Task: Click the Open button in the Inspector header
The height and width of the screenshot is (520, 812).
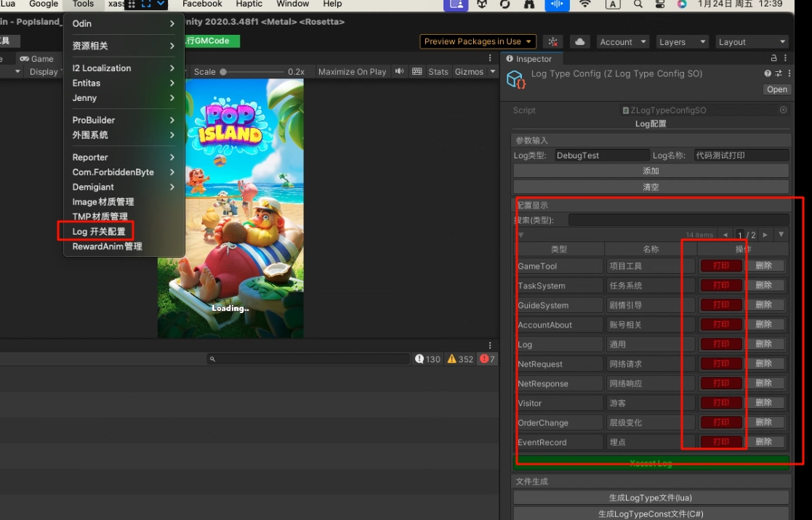Action: click(777, 89)
